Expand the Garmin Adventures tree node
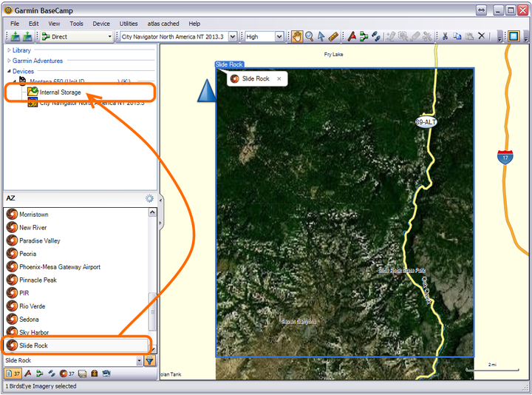532x395 pixels. click(x=9, y=61)
